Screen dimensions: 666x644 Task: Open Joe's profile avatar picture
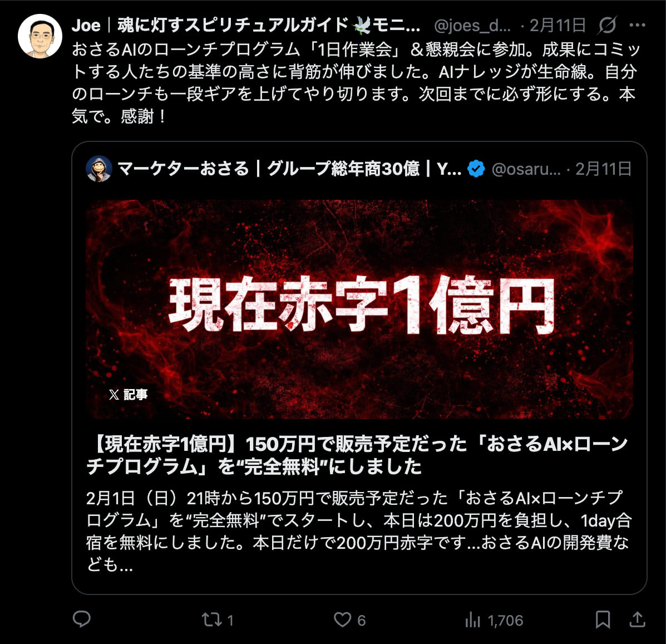(40, 36)
